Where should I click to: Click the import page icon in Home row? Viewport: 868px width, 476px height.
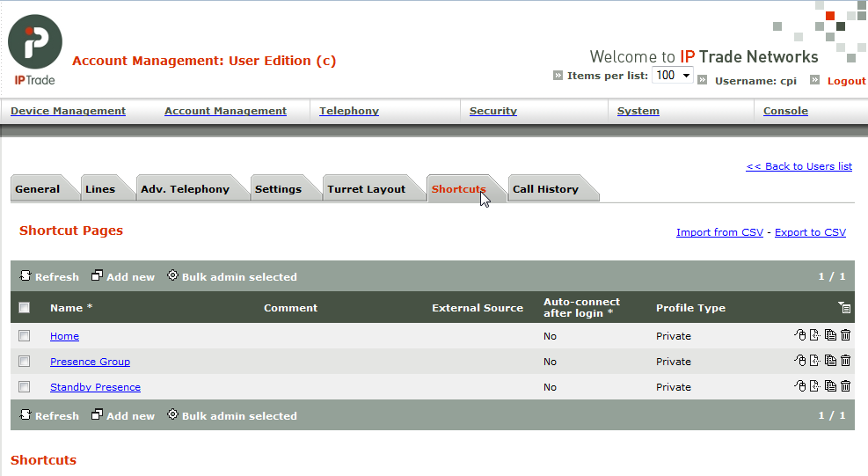point(814,335)
